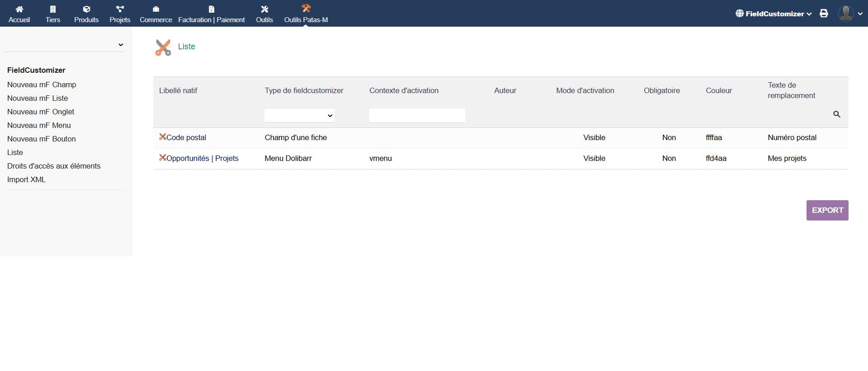Viewport: 868px width, 371px height.
Task: Run the magnifier search icon in table
Action: tap(836, 114)
